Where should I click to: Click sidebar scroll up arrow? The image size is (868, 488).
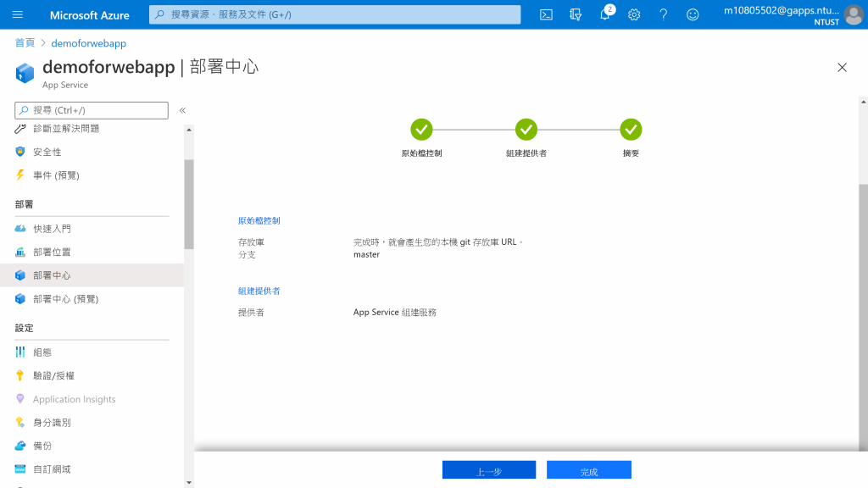click(x=189, y=130)
